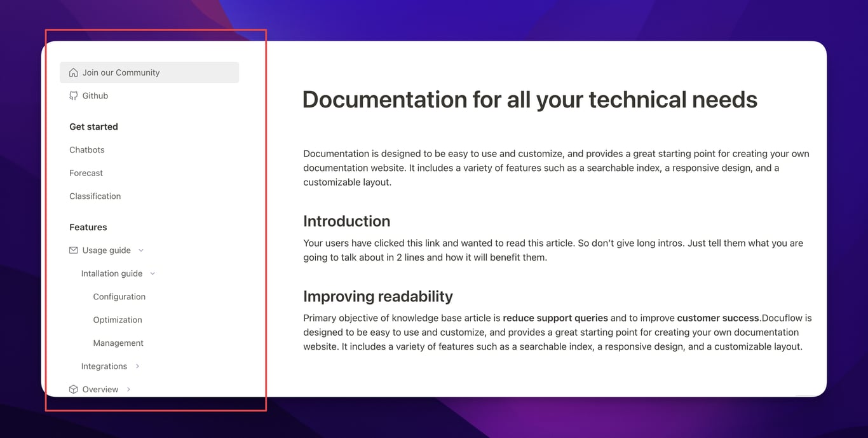868x438 pixels.
Task: Click the Integrations label in sidebar
Action: pos(104,367)
